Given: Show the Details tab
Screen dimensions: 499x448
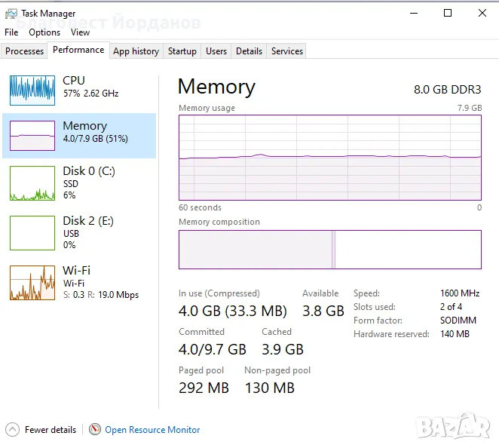Looking at the screenshot, I should coord(249,51).
